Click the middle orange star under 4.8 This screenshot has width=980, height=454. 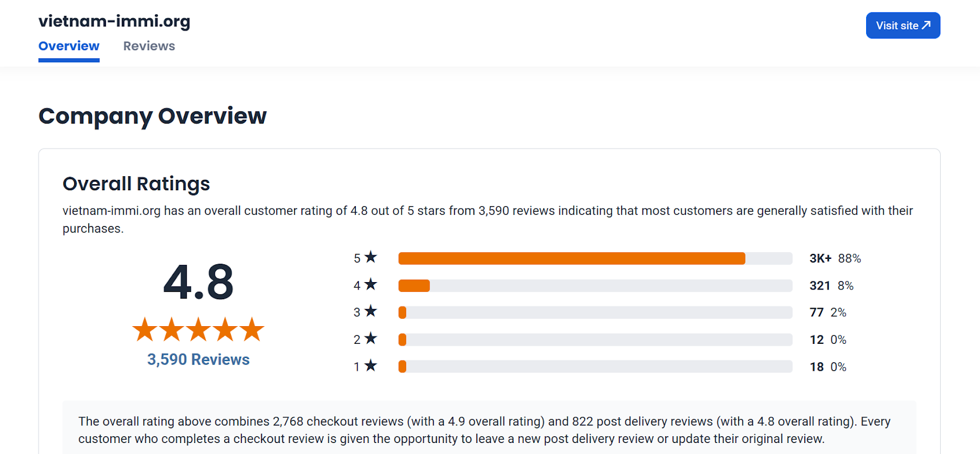click(x=198, y=329)
